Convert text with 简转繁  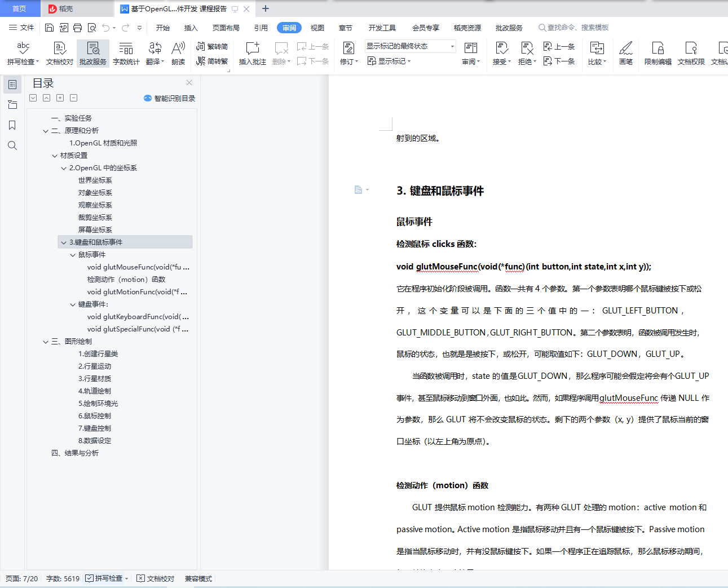212,61
